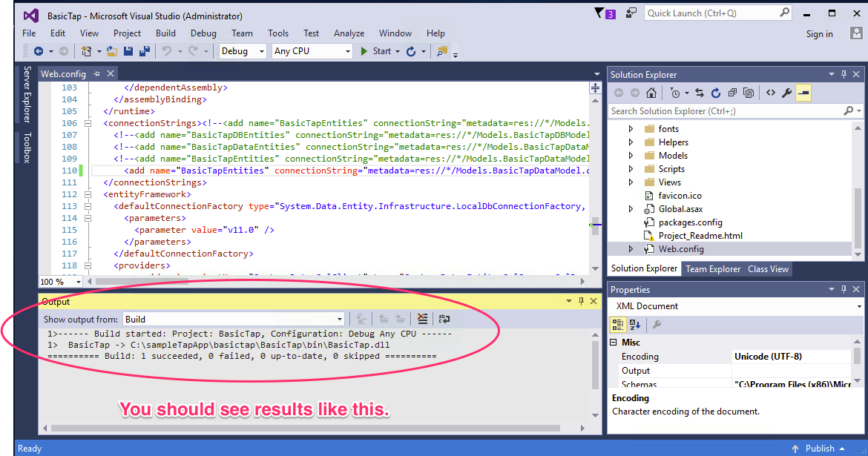This screenshot has width=868, height=456.
Task: Click the Browser Refresh toolbar icon
Action: click(x=411, y=51)
